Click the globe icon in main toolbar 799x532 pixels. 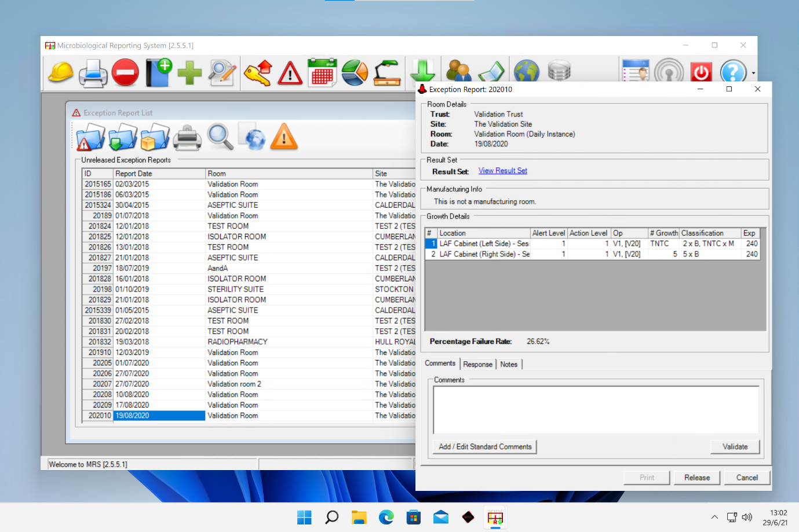pyautogui.click(x=526, y=71)
